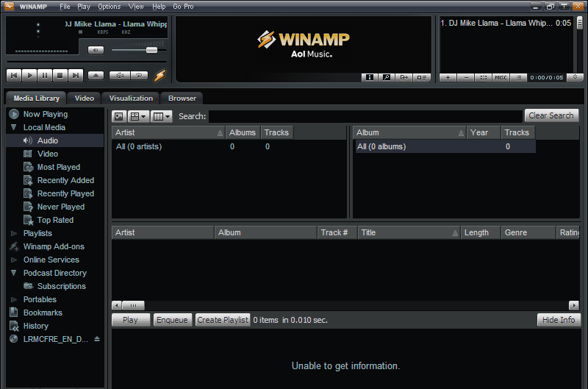The image size is (588, 389).
Task: Click the Play button under track list
Action: click(131, 320)
